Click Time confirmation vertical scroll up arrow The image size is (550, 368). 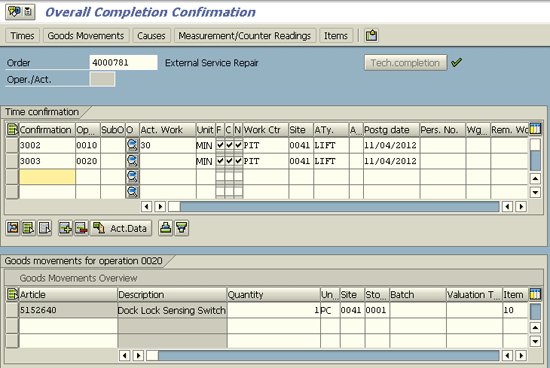pyautogui.click(x=535, y=179)
